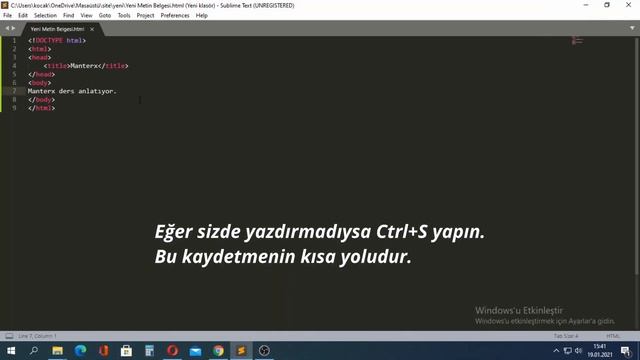
Task: Click the closing </html> tag line
Action: click(x=41, y=108)
